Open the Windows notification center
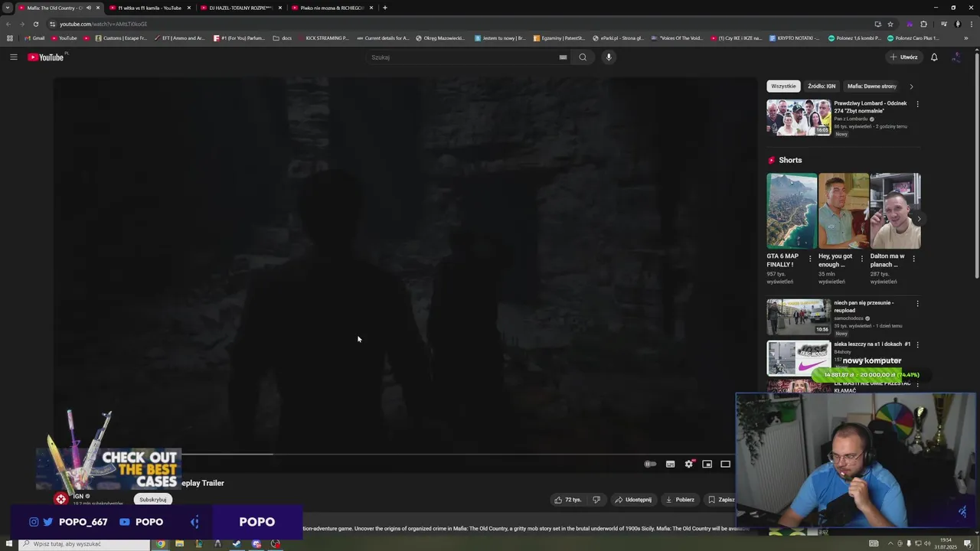The image size is (980, 551). (x=968, y=544)
